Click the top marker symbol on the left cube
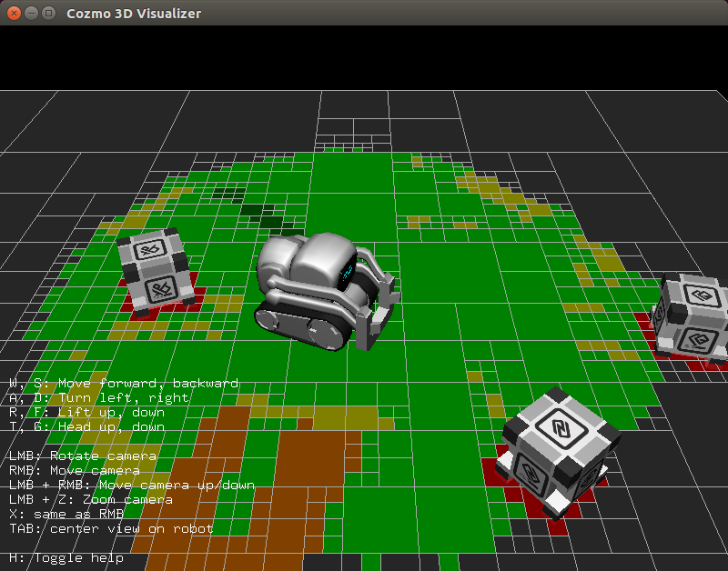This screenshot has height=571, width=728. click(150, 250)
